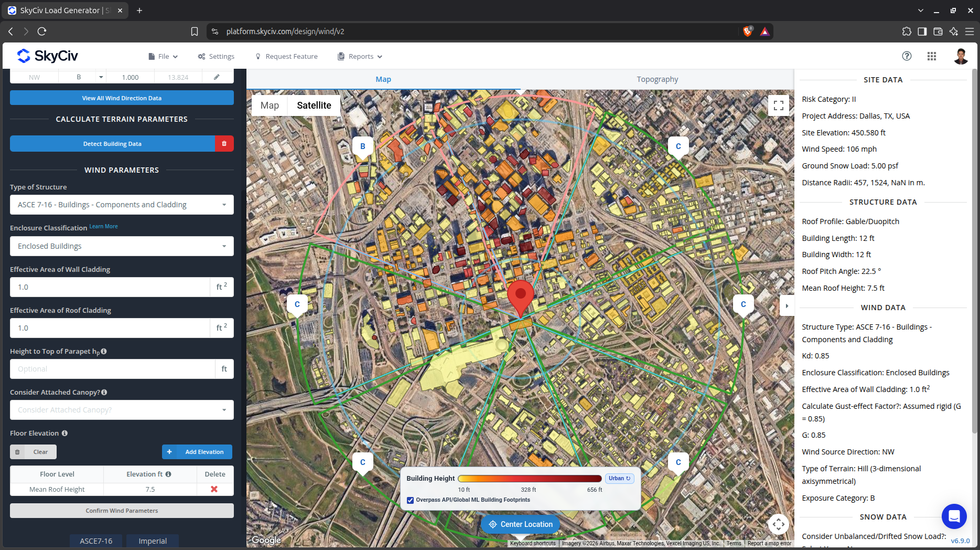980x550 pixels.
Task: Click the Effective Area of Wall Cladding field
Action: tap(110, 287)
